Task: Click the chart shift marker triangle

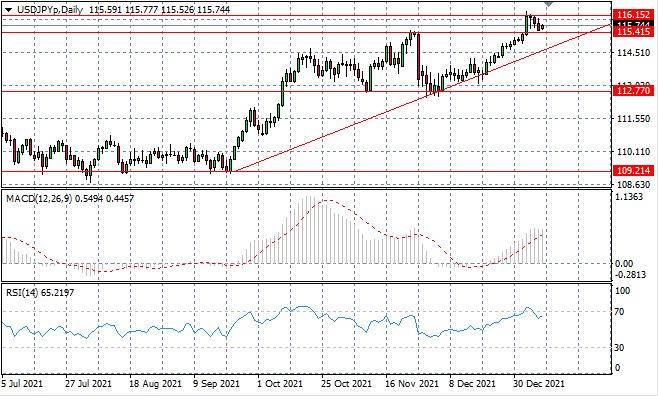Action: click(x=548, y=4)
